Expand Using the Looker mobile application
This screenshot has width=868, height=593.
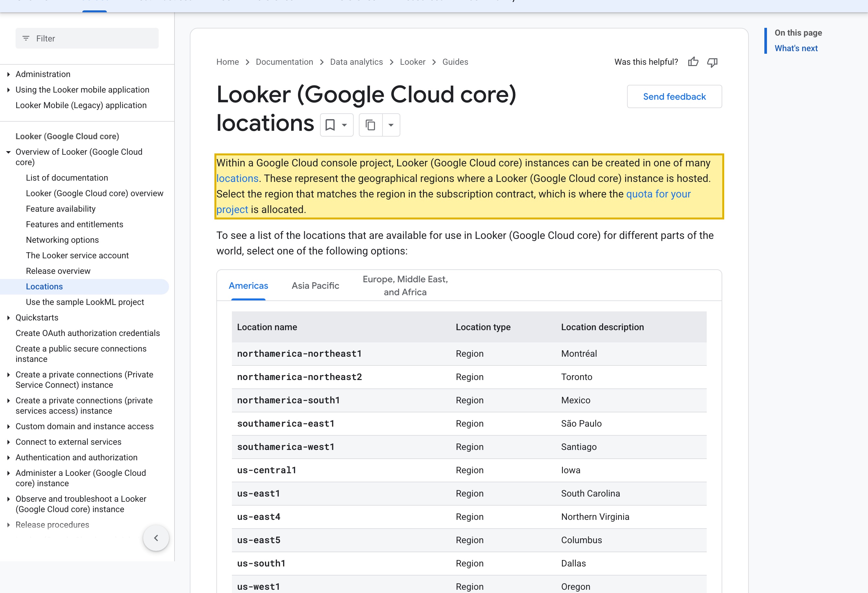click(x=9, y=90)
